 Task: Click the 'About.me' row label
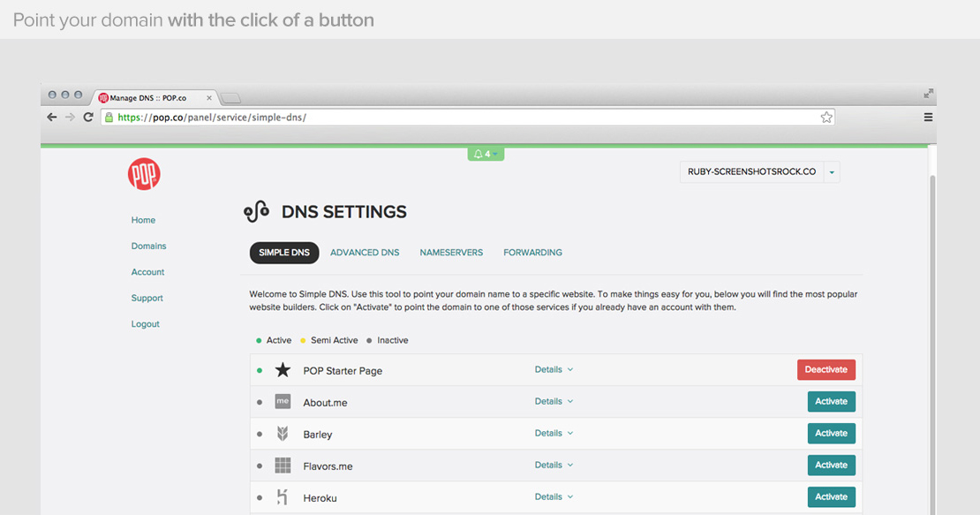pos(325,403)
